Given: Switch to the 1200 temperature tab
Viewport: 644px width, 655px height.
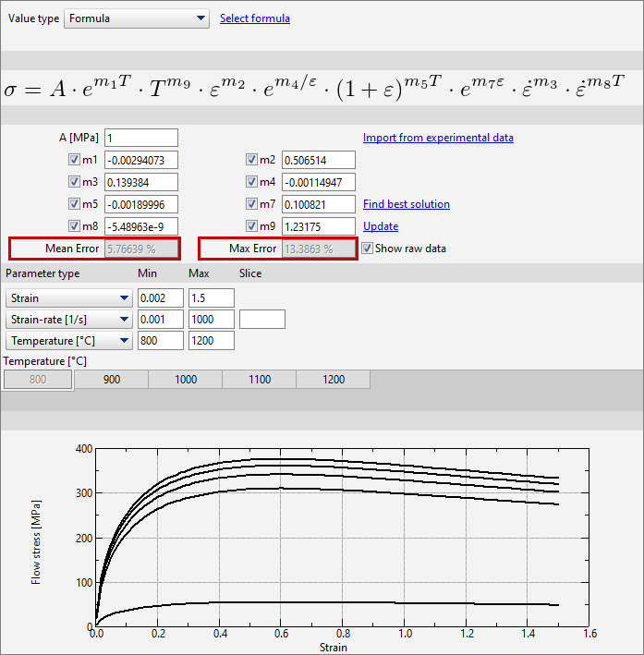Looking at the screenshot, I should (333, 380).
